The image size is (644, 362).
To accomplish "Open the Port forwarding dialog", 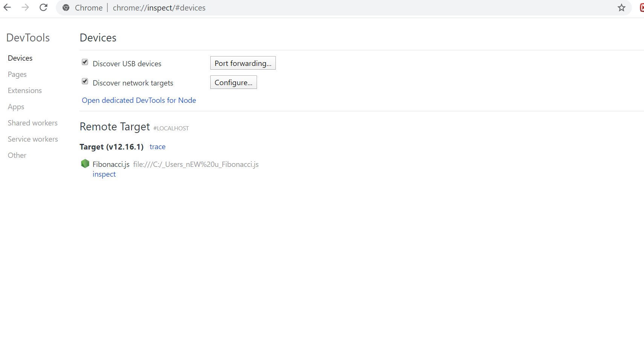I will 243,63.
